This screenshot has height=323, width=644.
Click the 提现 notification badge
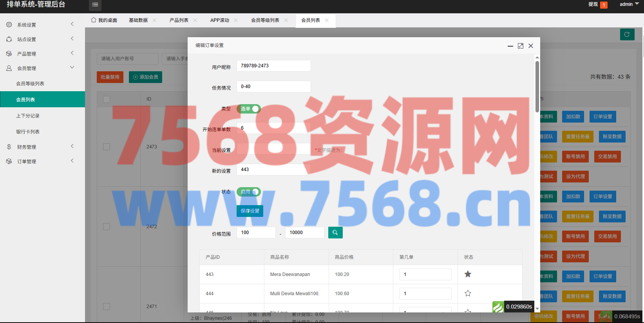(x=604, y=5)
